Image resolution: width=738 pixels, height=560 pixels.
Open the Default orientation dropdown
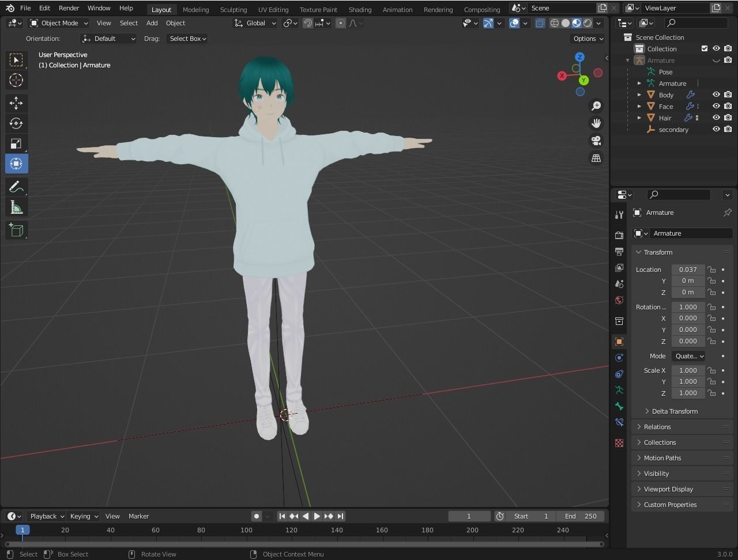point(109,39)
